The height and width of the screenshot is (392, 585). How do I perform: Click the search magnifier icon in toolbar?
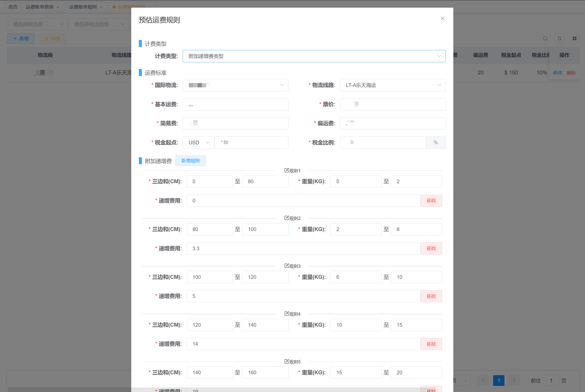pyautogui.click(x=545, y=38)
